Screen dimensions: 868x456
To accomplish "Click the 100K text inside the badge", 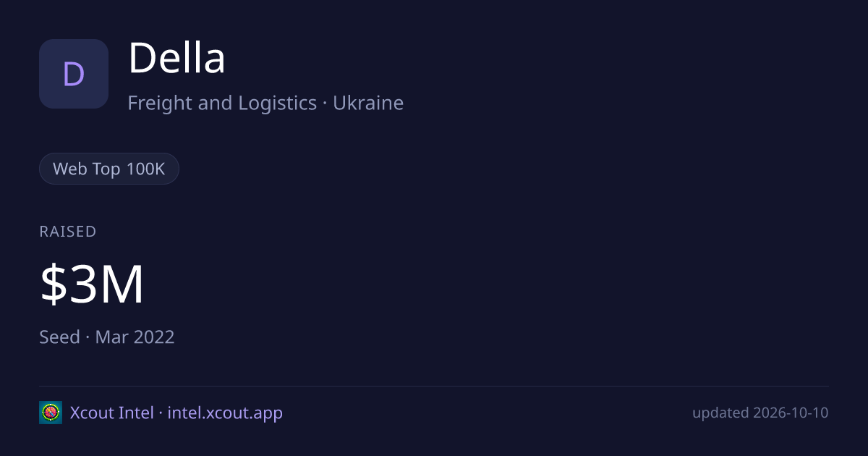I will [146, 169].
